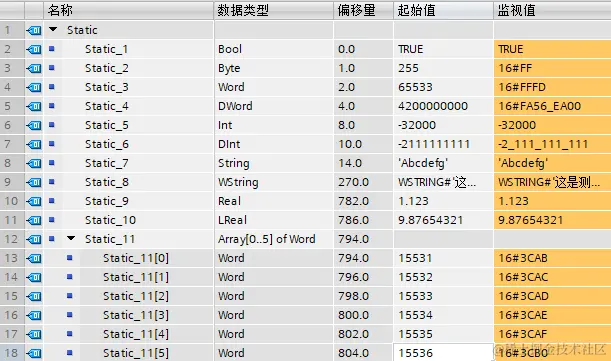The width and height of the screenshot is (611, 361).
Task: Click the tag icon in the Static_11[4] row
Action: click(x=34, y=334)
